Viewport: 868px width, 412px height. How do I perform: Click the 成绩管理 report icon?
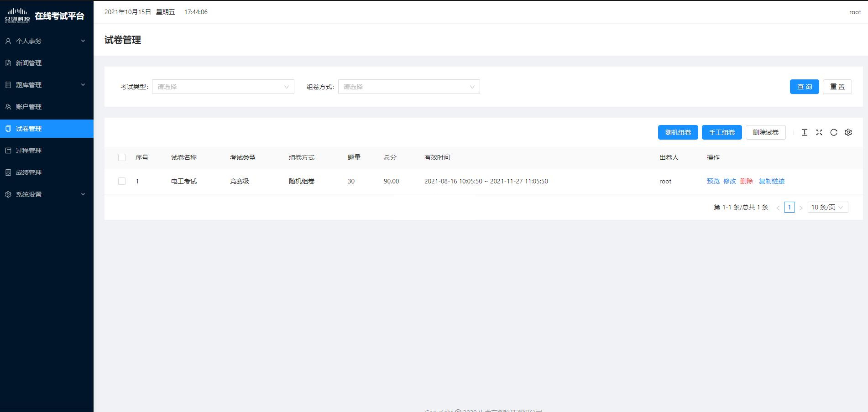(x=8, y=172)
